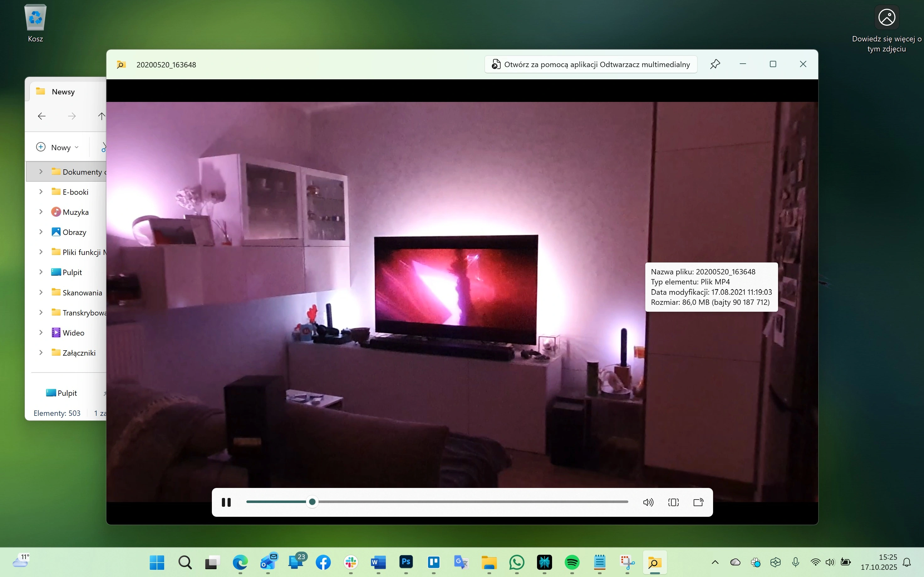Screen dimensions: 924x577
Task: Click the fit-to-window icon in player bar
Action: tap(674, 502)
